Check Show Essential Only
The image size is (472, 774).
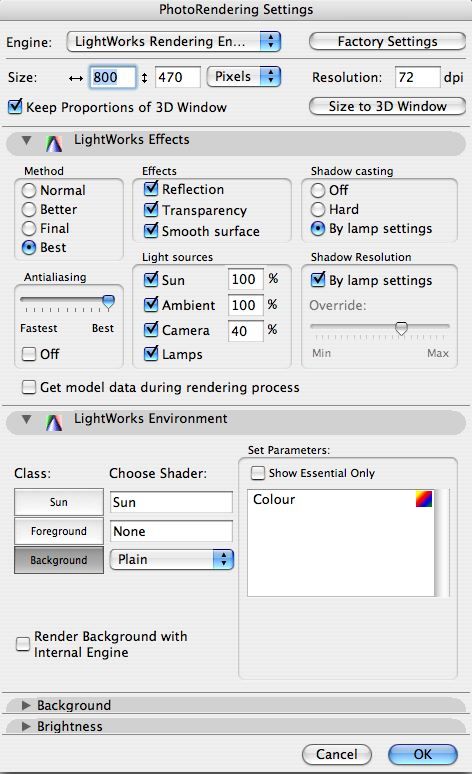point(258,473)
